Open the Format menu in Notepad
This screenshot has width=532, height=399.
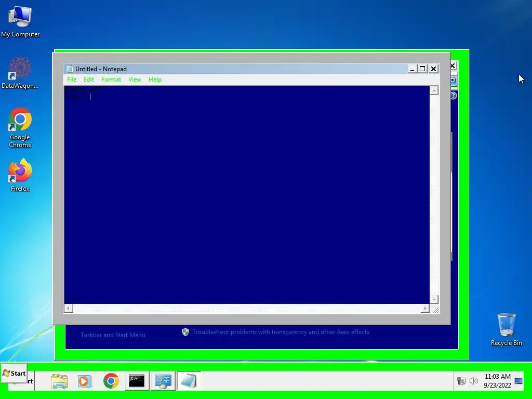click(x=111, y=79)
